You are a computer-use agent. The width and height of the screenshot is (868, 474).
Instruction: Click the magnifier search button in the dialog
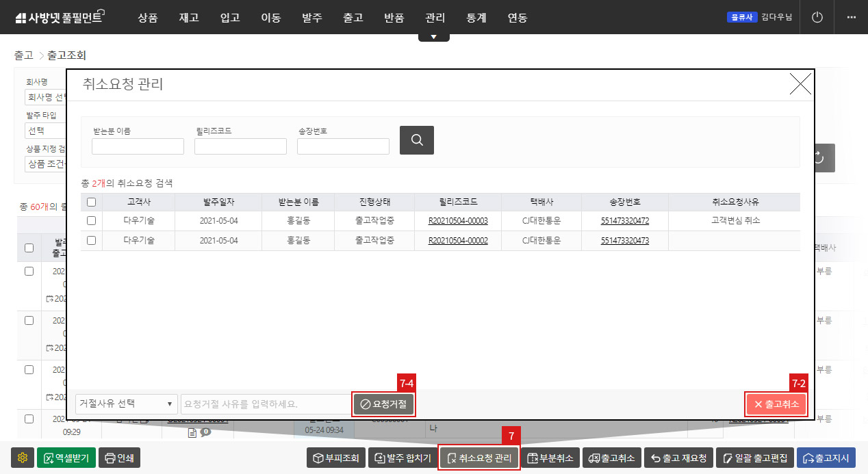416,140
